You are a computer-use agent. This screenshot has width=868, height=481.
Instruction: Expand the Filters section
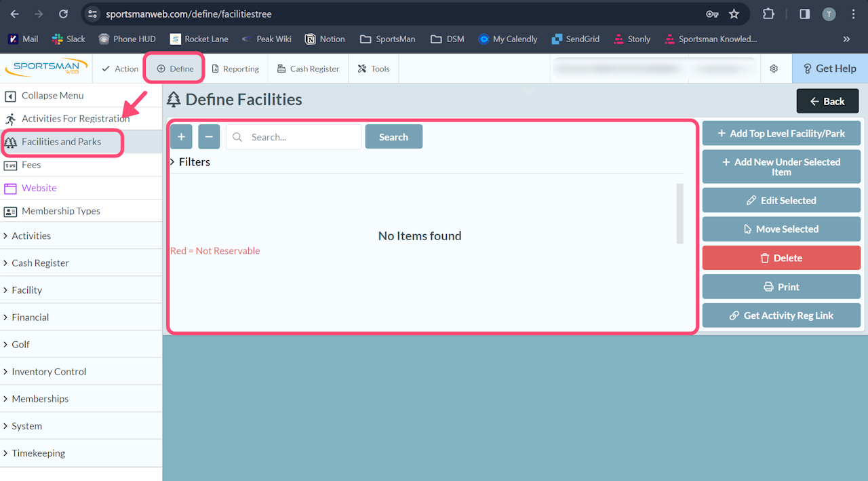coord(190,161)
